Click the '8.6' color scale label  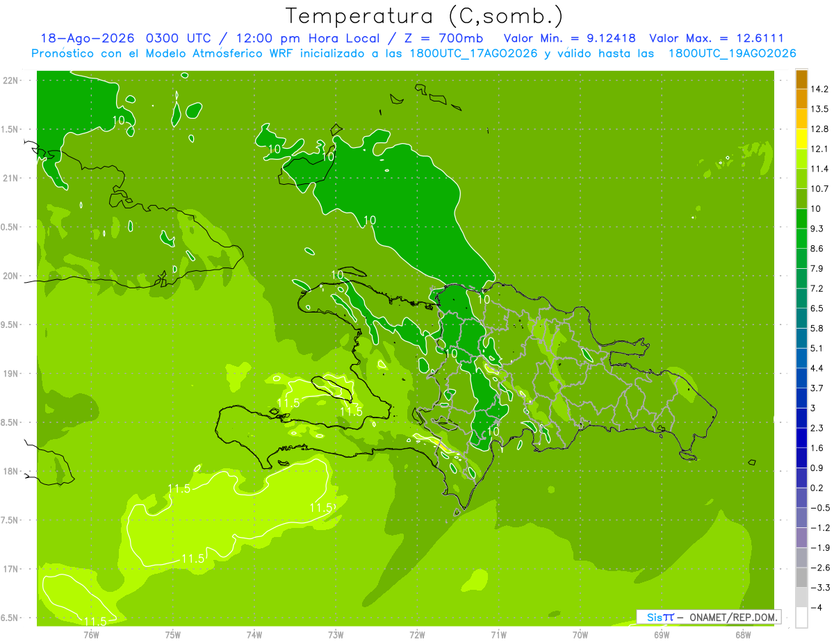tap(817, 249)
